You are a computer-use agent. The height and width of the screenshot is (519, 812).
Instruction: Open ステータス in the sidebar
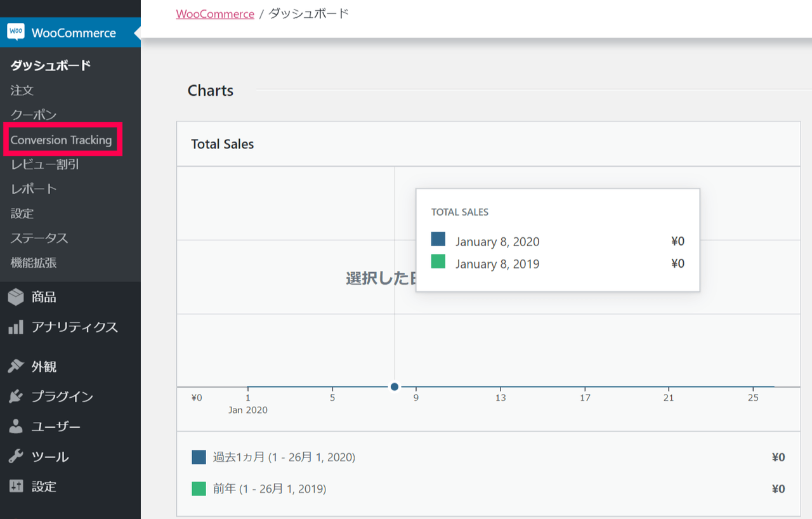39,239
